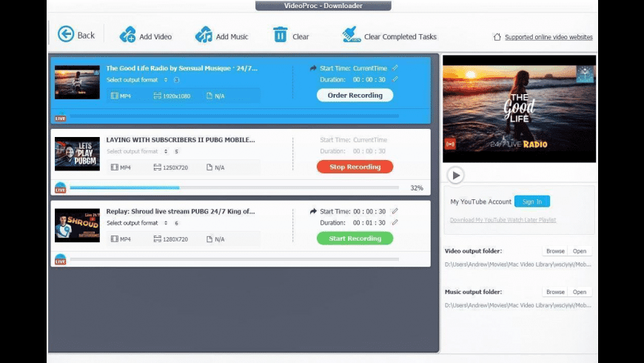Select the Shroud stream thumbnail
The width and height of the screenshot is (644, 363).
(77, 225)
